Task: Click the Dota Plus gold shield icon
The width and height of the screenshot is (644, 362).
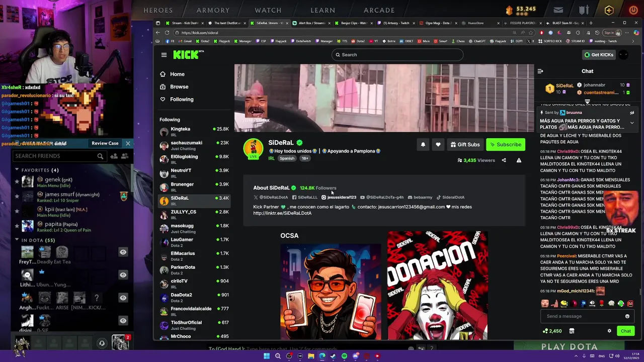Action: point(609,10)
